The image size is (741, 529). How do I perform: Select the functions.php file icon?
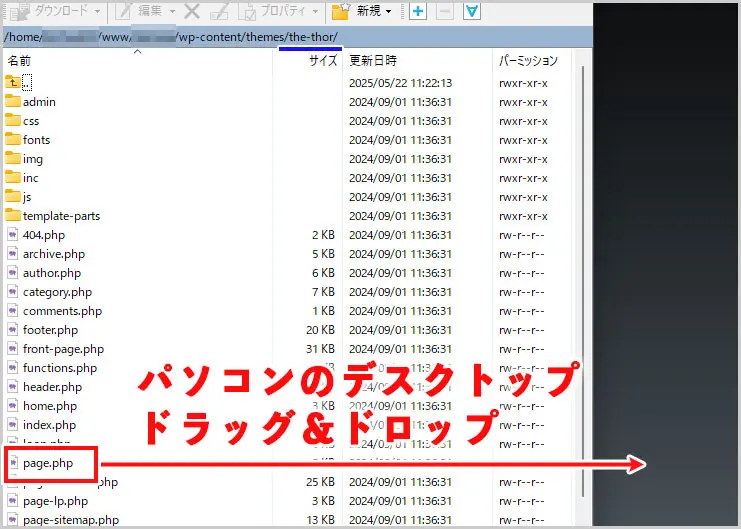point(13,367)
